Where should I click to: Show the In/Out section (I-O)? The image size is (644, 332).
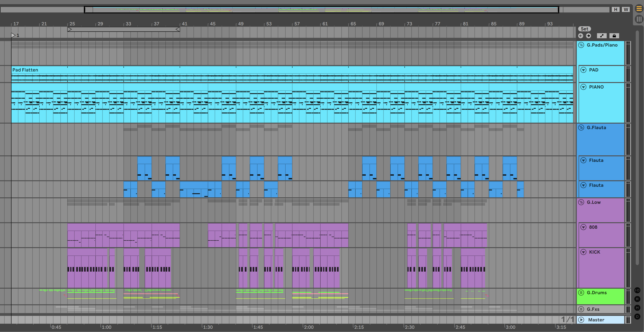[637, 290]
